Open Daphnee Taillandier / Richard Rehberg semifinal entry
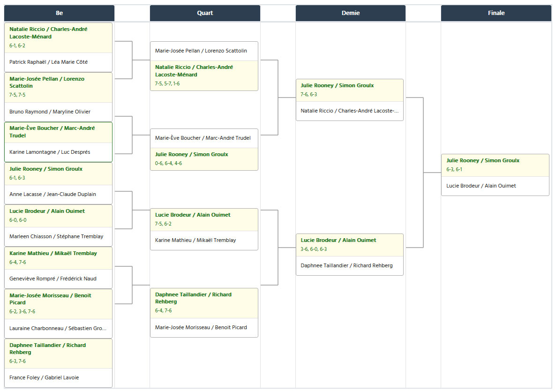This screenshot has width=556, height=392. coord(350,266)
